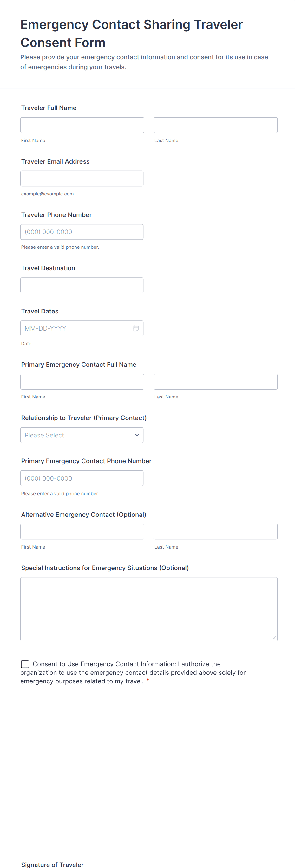Click the Relationship dropdown chevron arrow
The image size is (295, 868).
[137, 435]
